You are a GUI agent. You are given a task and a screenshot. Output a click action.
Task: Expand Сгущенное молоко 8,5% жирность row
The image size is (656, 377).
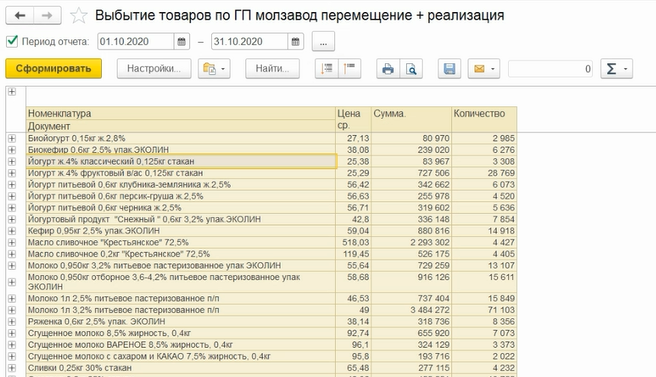click(12, 333)
